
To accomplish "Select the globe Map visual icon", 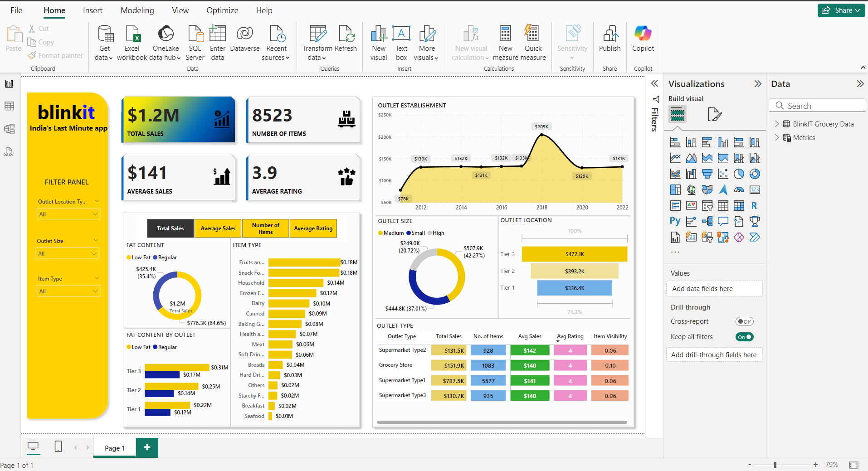I will click(x=691, y=190).
